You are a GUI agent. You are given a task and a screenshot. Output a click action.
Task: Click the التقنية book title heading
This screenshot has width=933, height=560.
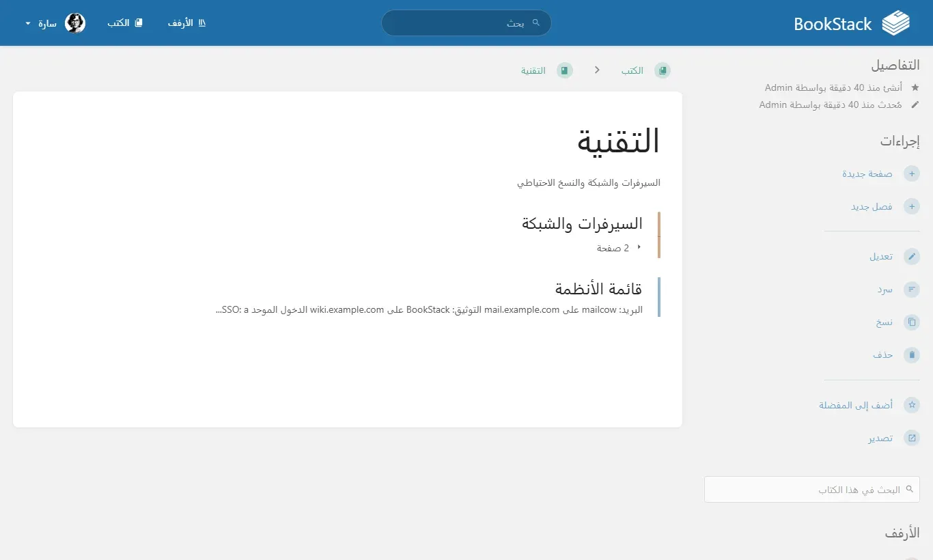click(619, 141)
